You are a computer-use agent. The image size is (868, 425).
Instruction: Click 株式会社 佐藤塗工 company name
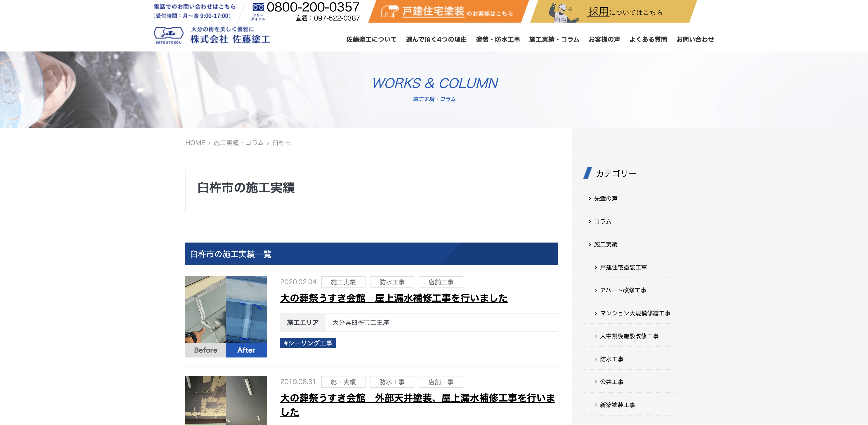coord(230,39)
